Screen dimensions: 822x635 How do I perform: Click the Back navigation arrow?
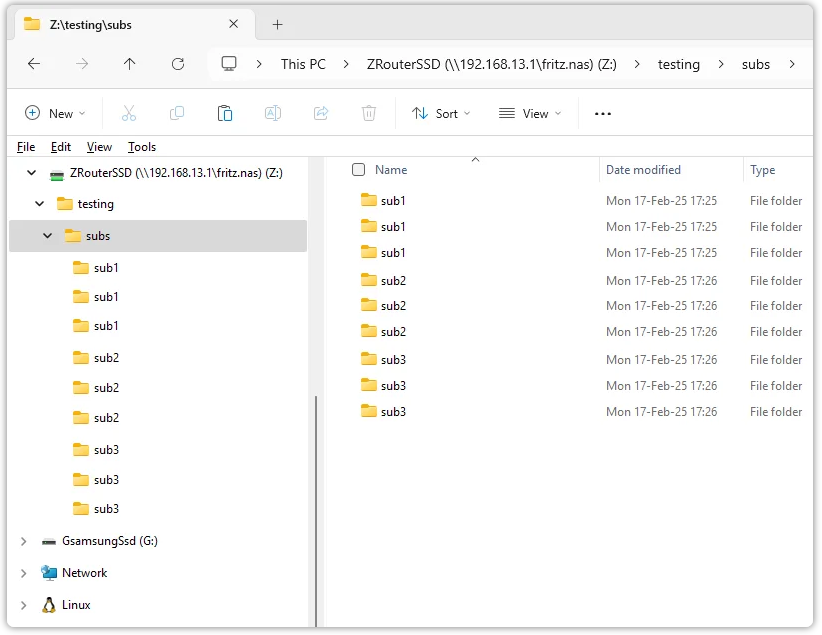click(34, 64)
